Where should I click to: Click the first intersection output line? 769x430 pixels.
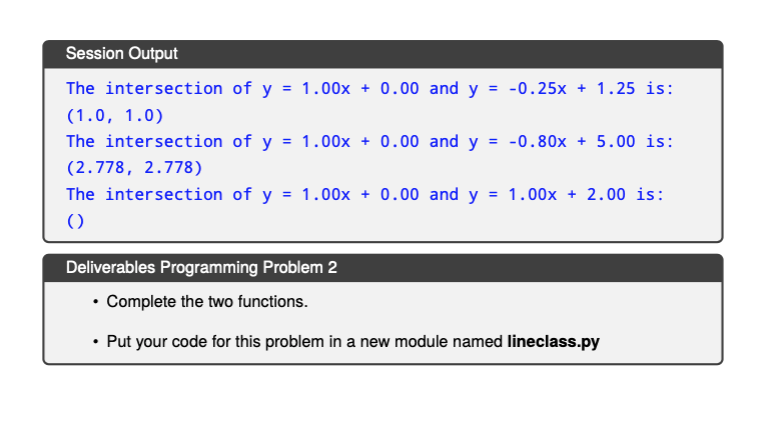(x=370, y=89)
